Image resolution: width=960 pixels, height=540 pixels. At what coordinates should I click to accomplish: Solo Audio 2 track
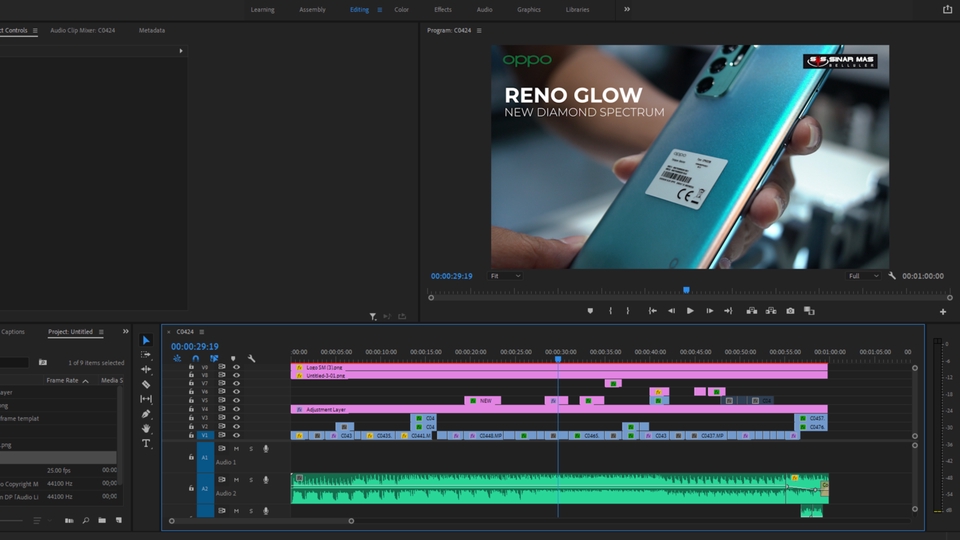(x=251, y=480)
